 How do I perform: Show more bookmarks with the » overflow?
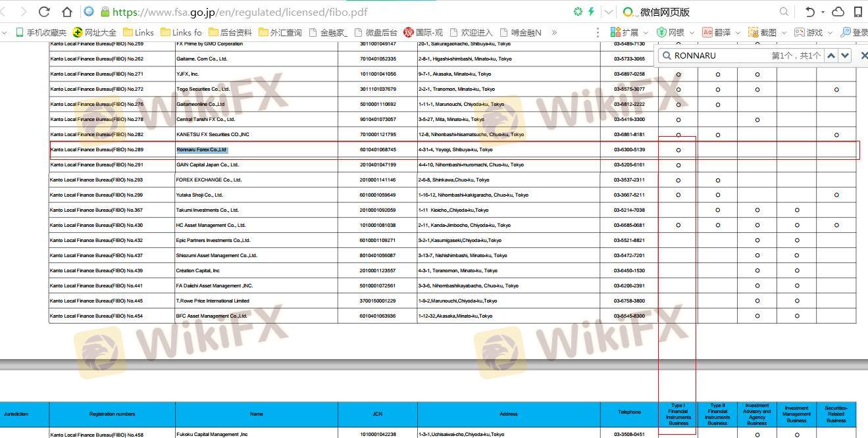tap(554, 32)
